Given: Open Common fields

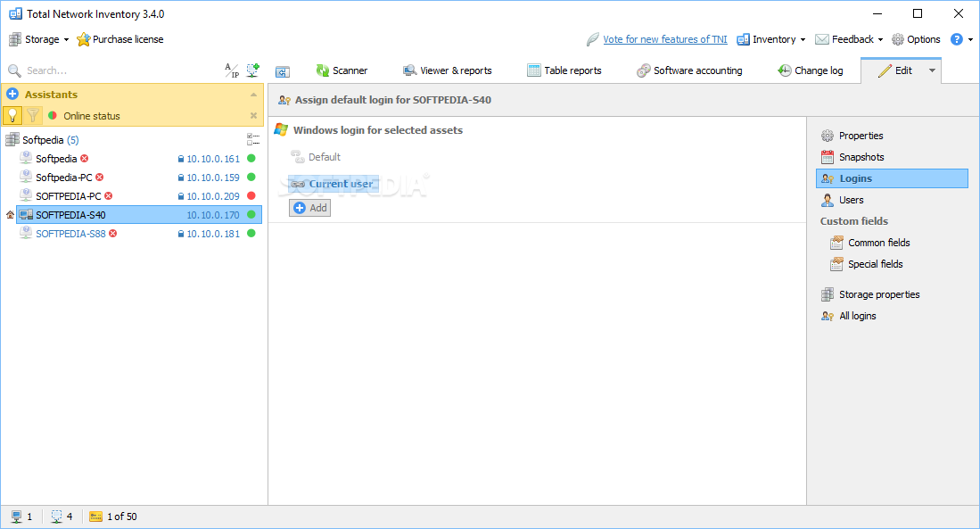Looking at the screenshot, I should [870, 243].
